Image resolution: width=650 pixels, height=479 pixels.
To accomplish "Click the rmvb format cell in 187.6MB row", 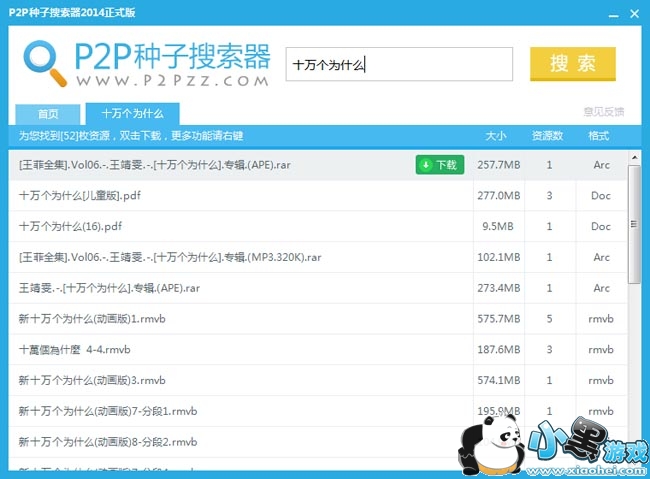I will 601,350.
